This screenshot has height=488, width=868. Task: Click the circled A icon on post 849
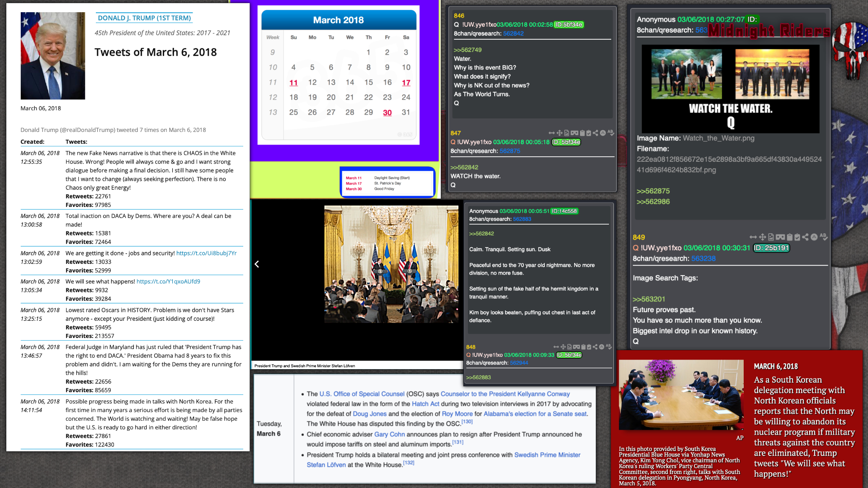click(x=814, y=237)
